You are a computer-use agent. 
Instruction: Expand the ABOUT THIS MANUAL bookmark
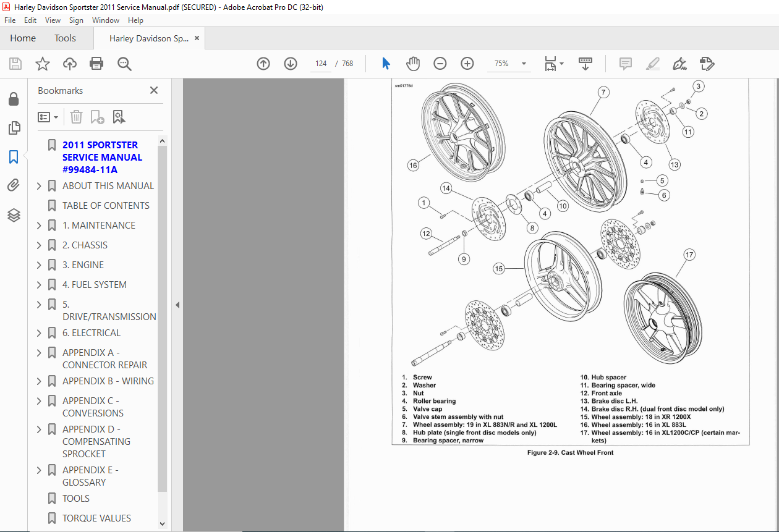40,186
